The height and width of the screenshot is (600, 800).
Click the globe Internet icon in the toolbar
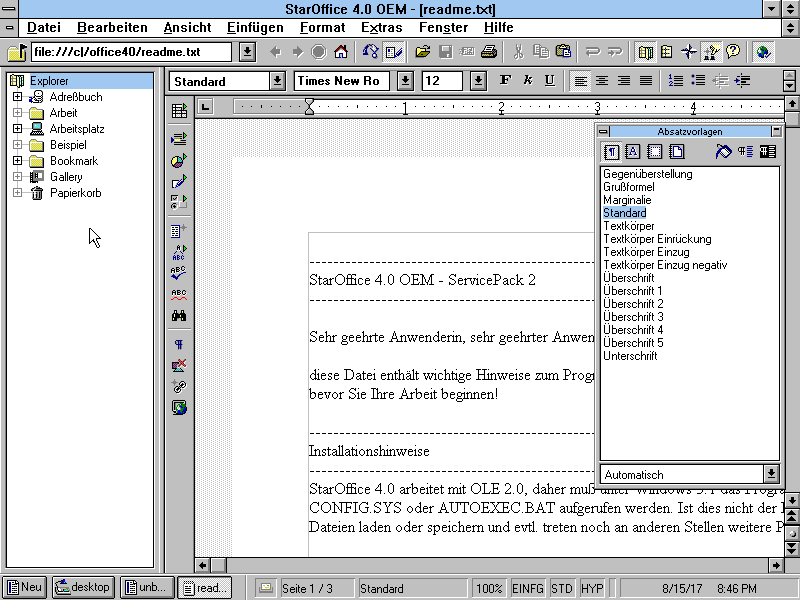click(763, 52)
